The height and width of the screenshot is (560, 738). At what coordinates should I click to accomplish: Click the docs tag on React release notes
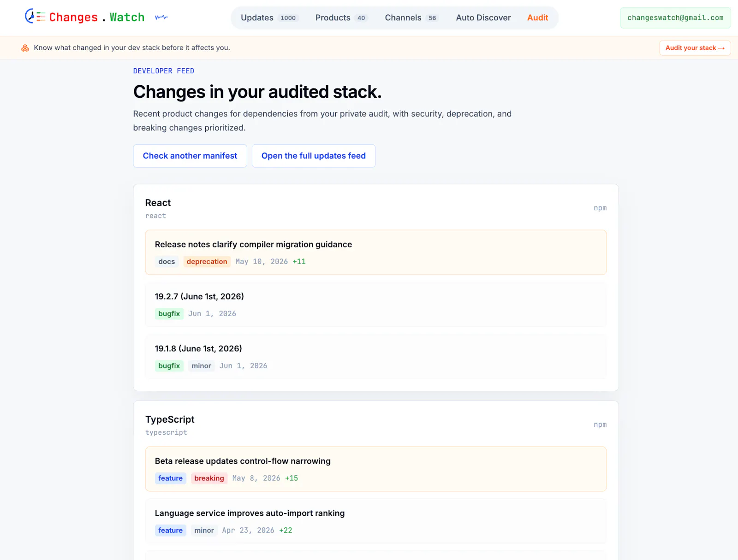pos(167,262)
